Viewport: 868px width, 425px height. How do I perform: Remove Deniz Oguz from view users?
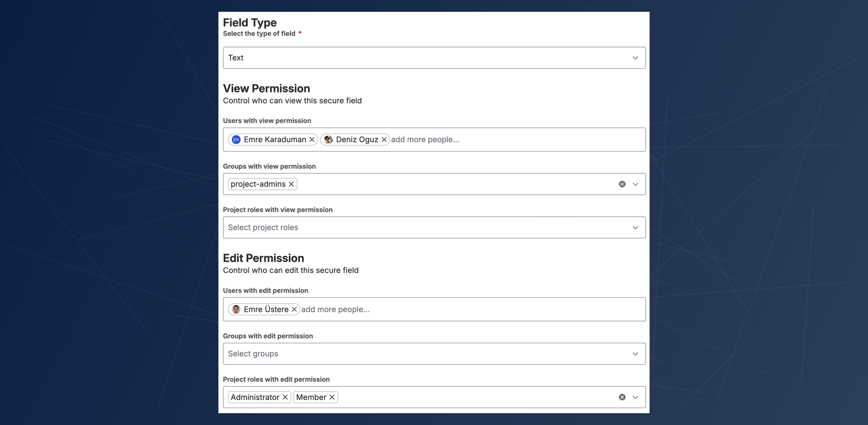384,140
